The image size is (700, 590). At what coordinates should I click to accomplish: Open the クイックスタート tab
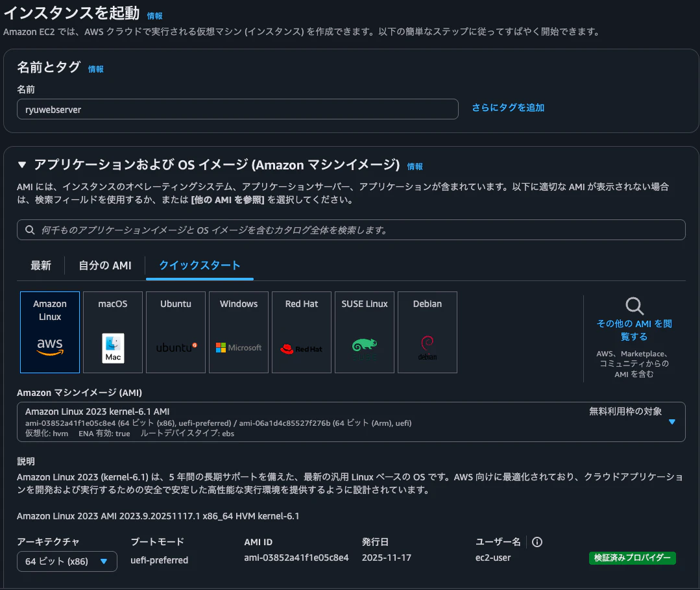coord(200,265)
